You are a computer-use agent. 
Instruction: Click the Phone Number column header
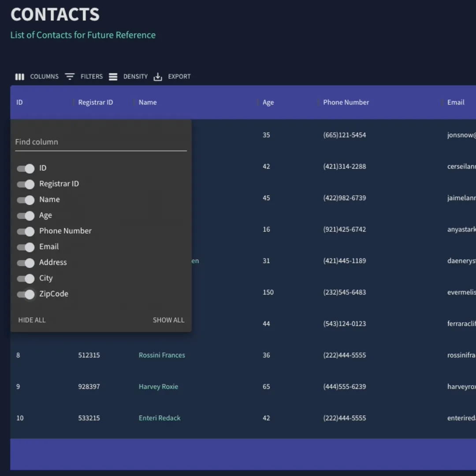coord(346,102)
